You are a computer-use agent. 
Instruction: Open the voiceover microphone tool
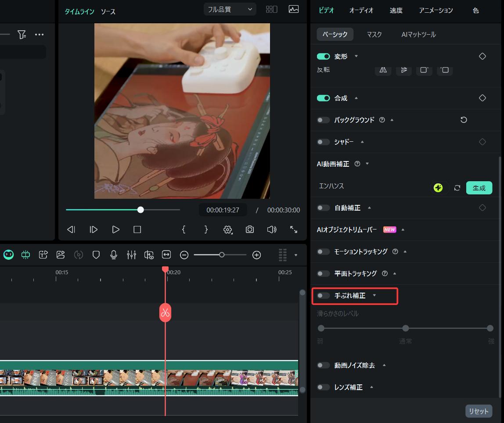click(x=114, y=255)
